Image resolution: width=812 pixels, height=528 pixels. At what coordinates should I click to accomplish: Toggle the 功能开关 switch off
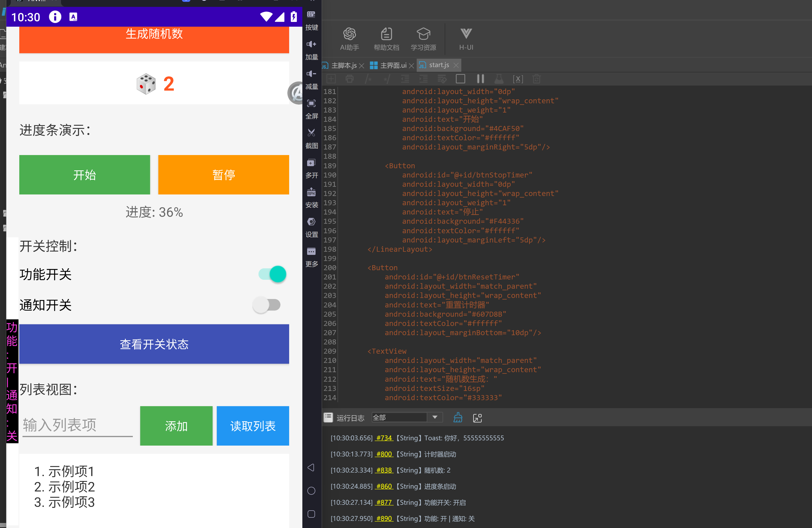[x=272, y=274]
